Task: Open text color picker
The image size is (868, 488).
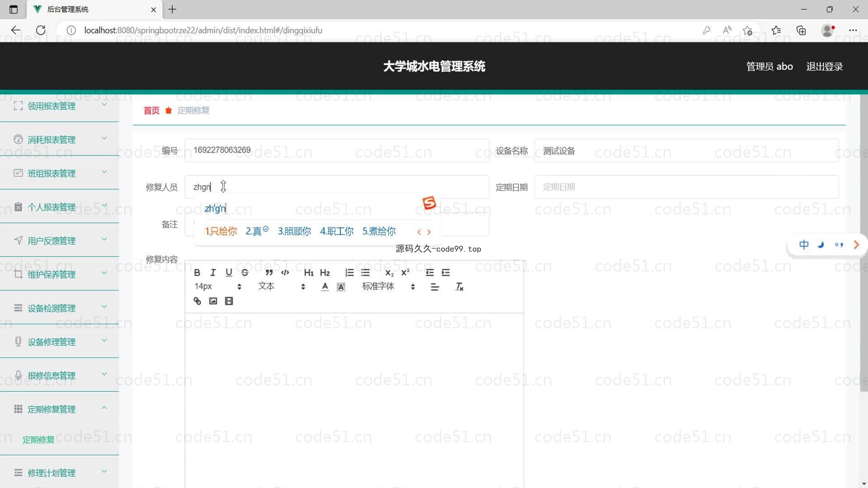Action: (325, 286)
